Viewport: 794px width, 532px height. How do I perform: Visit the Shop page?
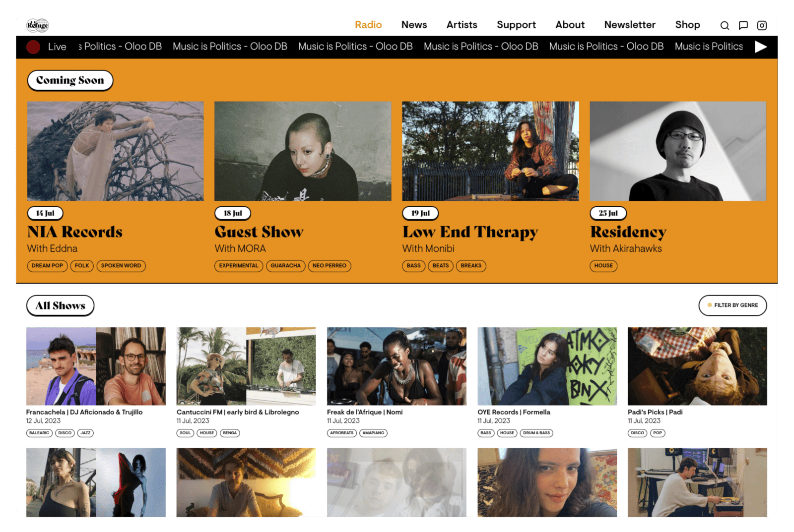pyautogui.click(x=687, y=25)
